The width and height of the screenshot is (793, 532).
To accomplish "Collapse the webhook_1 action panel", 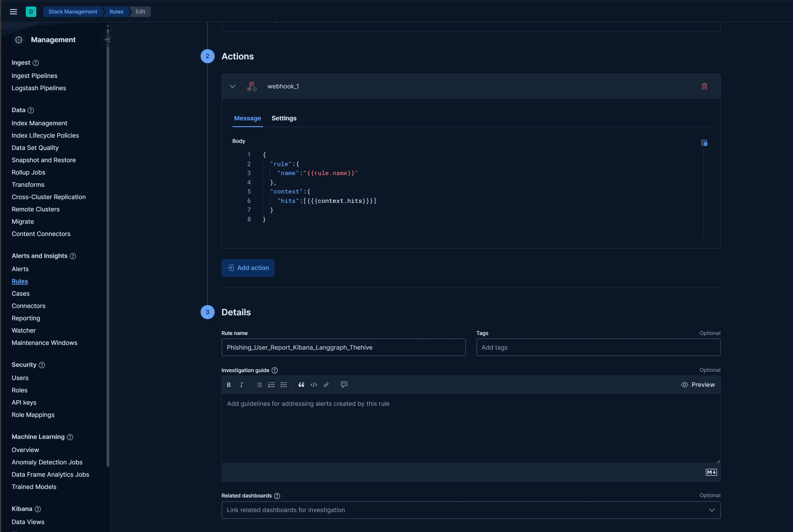I will point(233,86).
